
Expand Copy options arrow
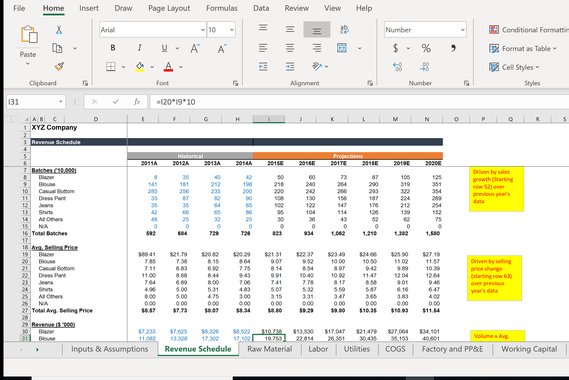point(75,48)
